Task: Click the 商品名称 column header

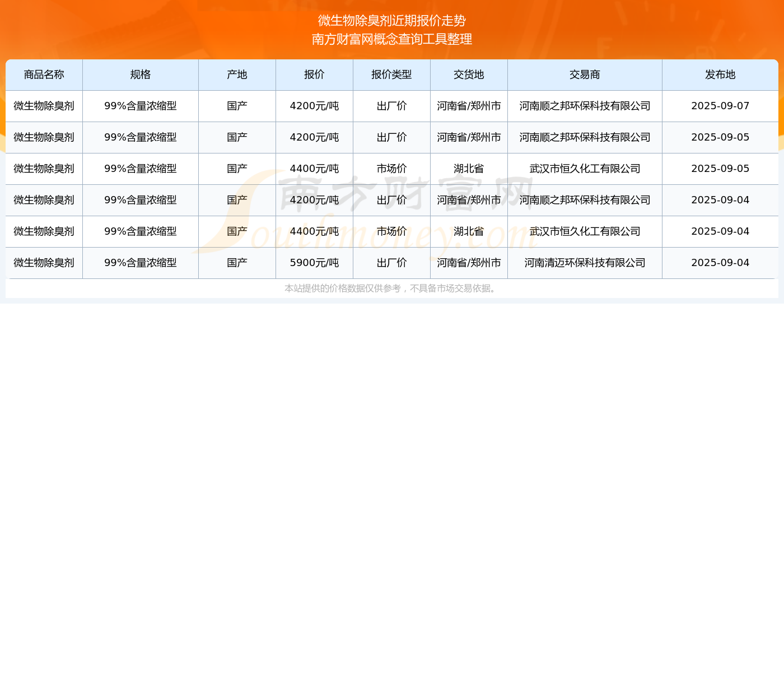Action: [44, 75]
